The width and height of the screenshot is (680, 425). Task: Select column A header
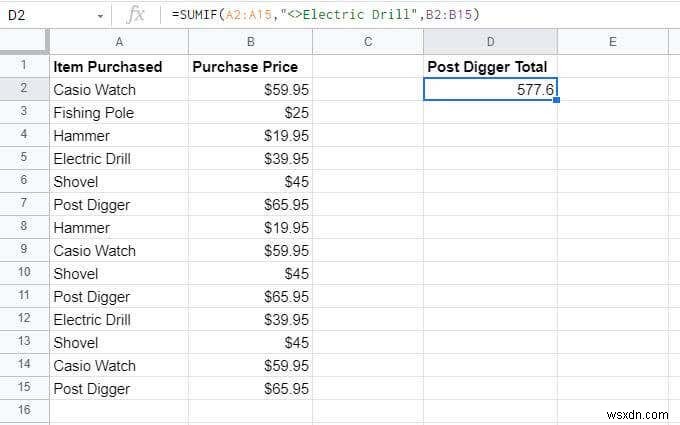tap(120, 42)
